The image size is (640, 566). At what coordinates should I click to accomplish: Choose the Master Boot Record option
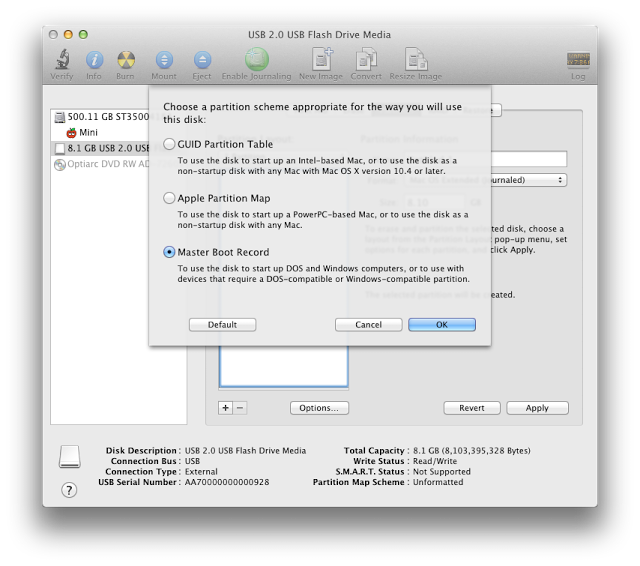[169, 252]
